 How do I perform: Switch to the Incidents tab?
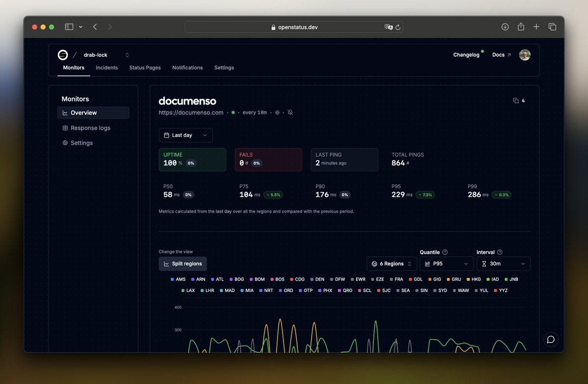106,68
